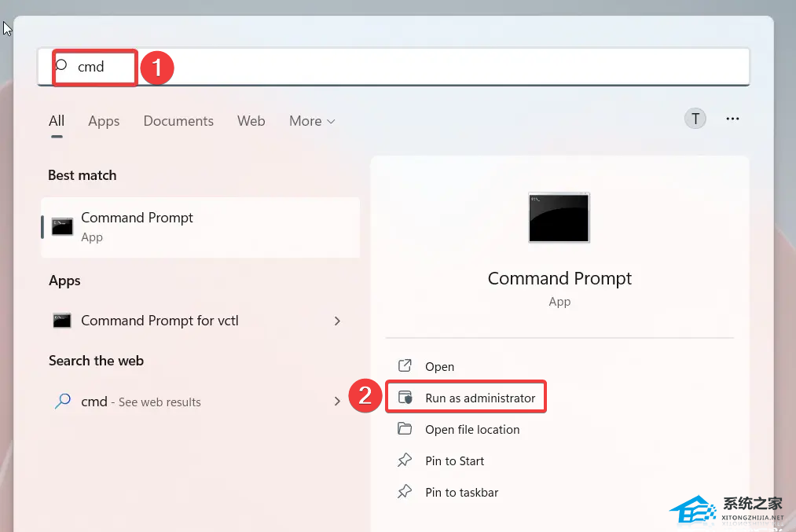Expand the More filter dropdown
The width and height of the screenshot is (796, 532).
tap(312, 121)
